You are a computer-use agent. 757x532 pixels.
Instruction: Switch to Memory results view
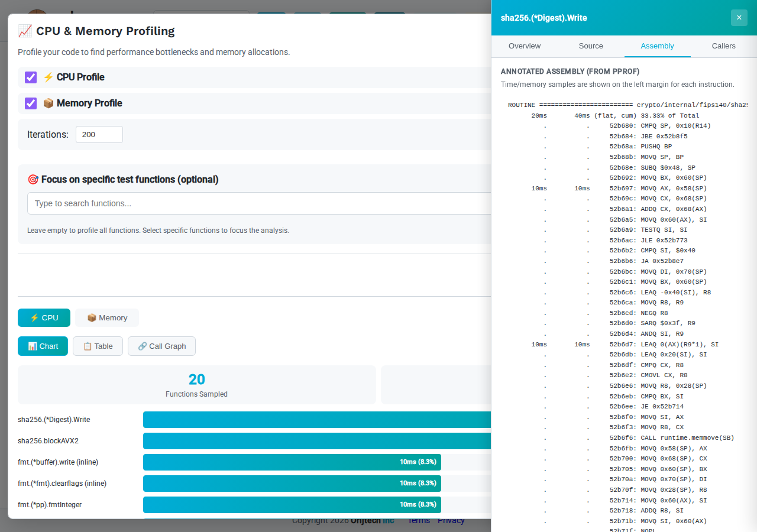click(x=107, y=318)
